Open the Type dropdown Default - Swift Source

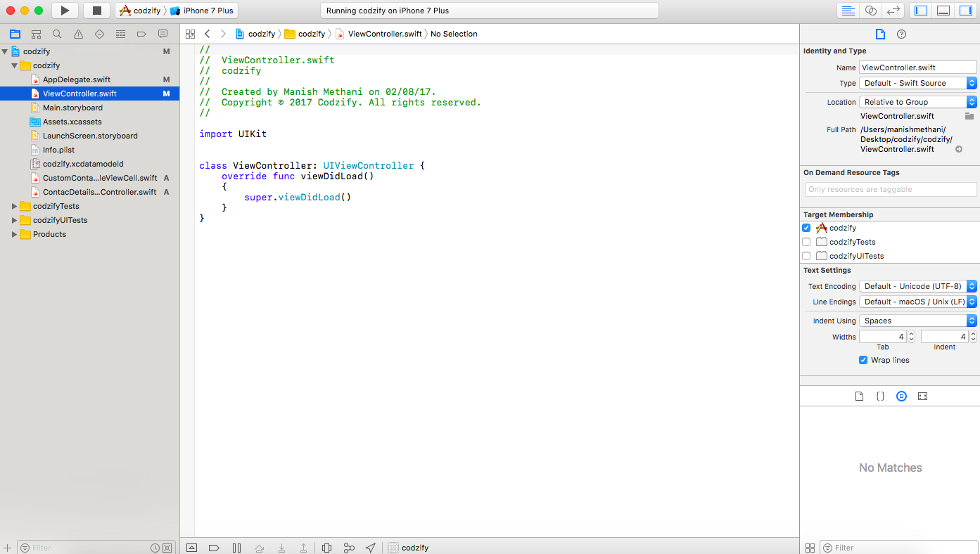pos(918,83)
